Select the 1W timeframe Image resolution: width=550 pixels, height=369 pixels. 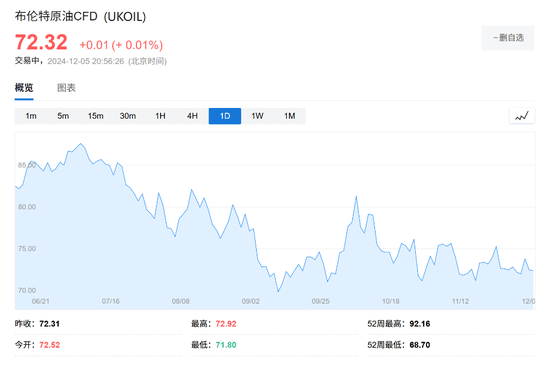point(257,116)
